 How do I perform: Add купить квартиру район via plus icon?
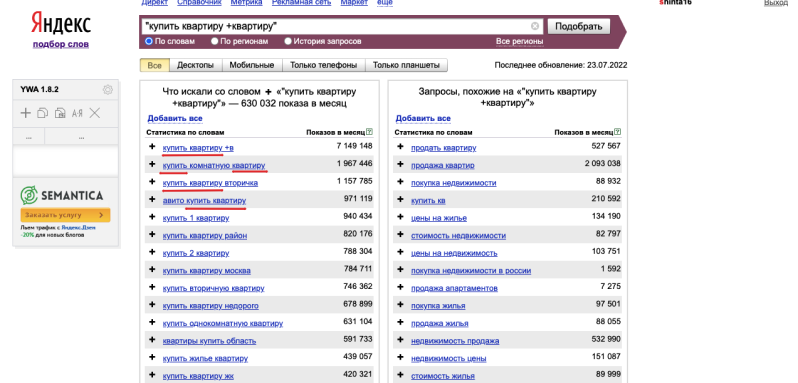[x=152, y=234]
